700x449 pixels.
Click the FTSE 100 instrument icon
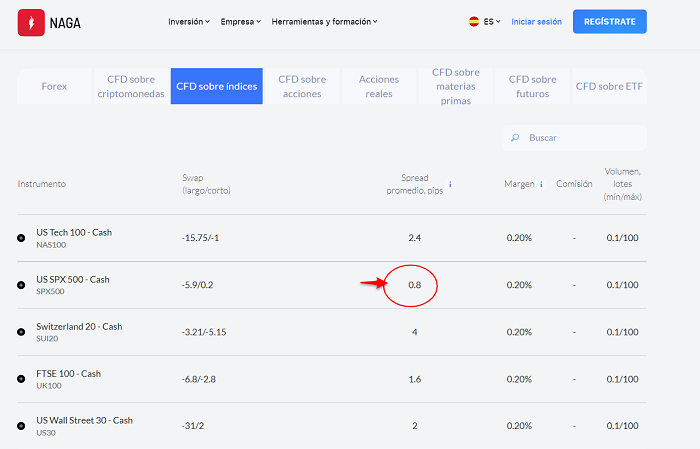[x=21, y=379]
